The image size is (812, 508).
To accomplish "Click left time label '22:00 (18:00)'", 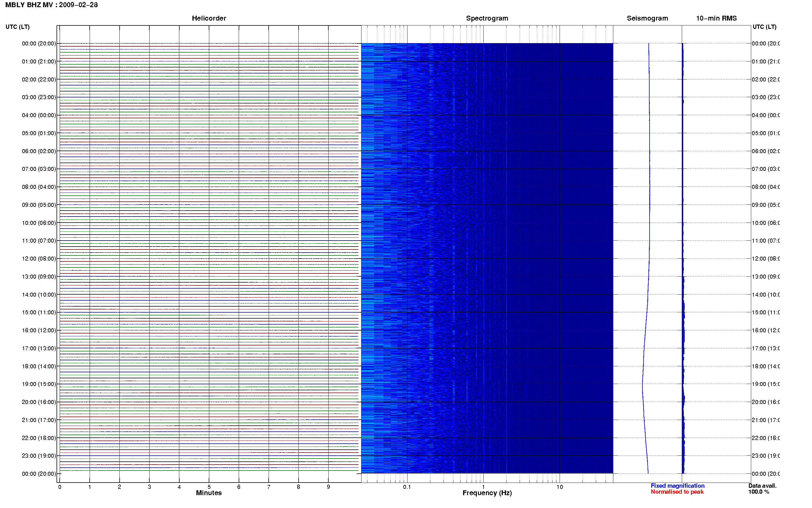I will [x=39, y=438].
